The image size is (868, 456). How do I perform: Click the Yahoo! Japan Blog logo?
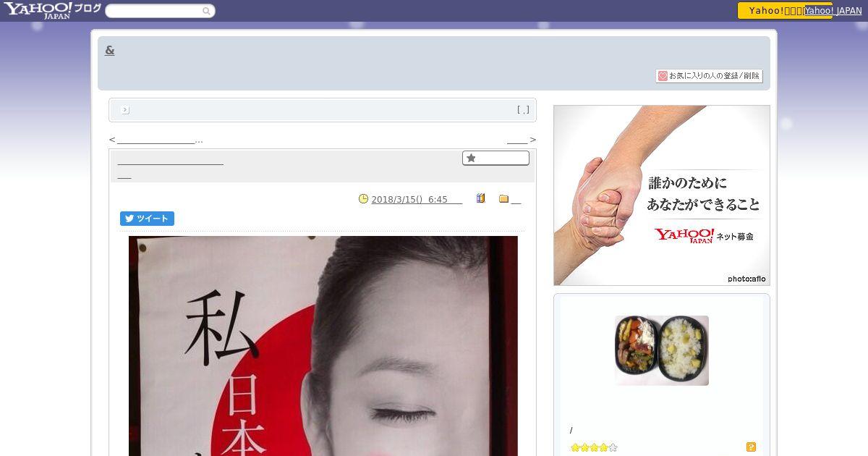tap(52, 10)
